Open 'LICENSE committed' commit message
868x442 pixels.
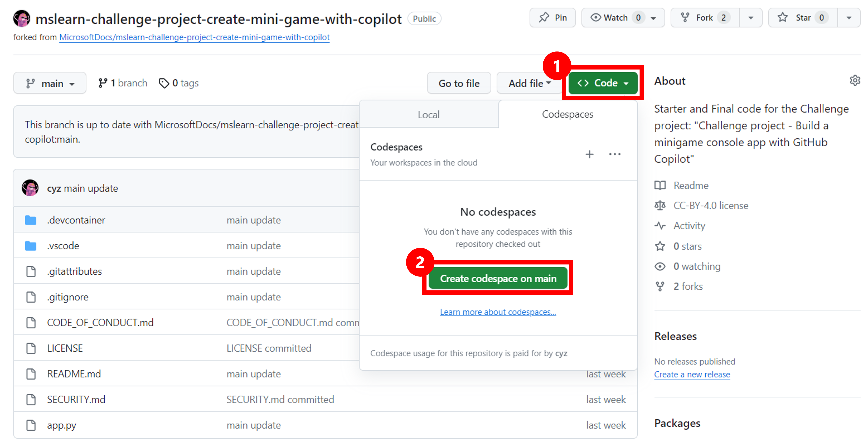coord(269,348)
